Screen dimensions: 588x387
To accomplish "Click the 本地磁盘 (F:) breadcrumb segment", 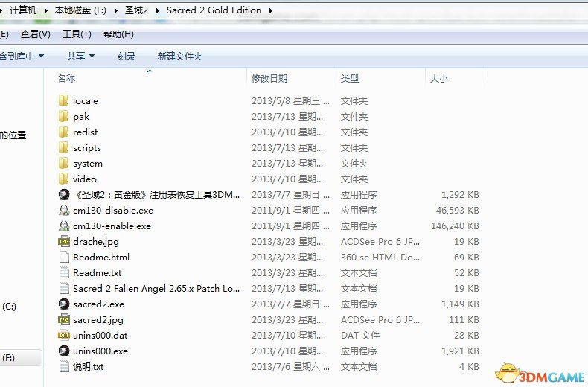I will pos(80,10).
